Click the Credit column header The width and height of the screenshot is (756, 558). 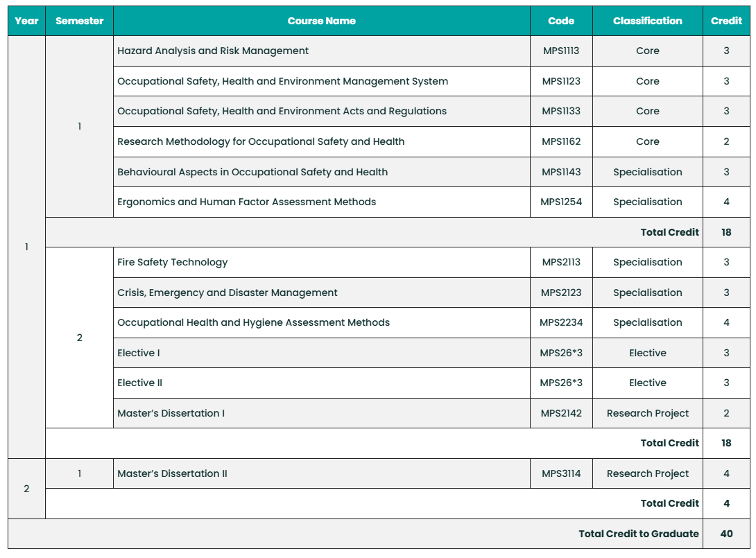coord(726,21)
